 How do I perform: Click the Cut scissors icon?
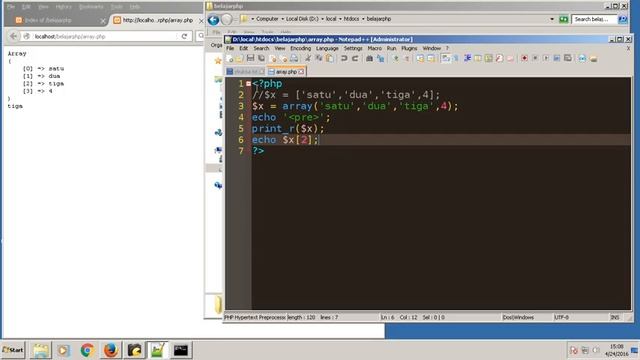pos(308,58)
